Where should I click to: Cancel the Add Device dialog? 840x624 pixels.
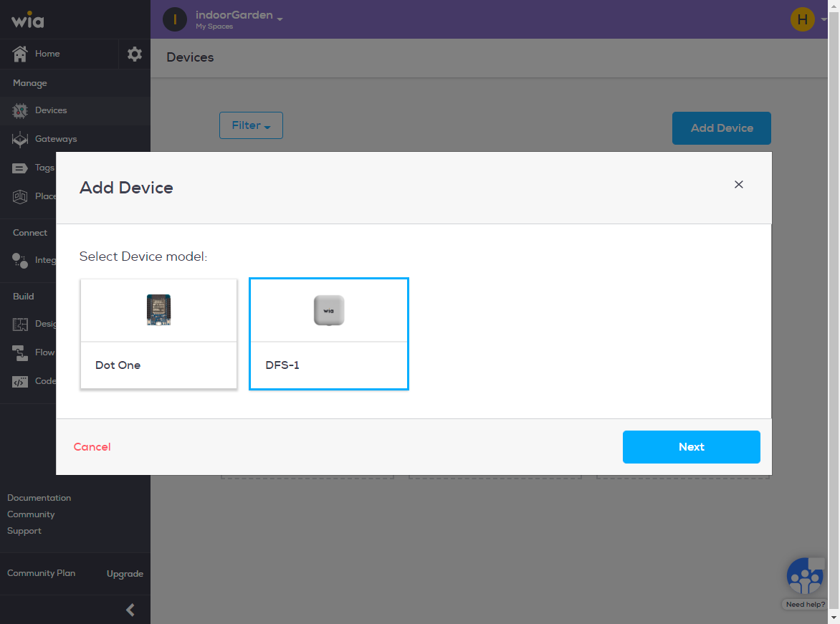coord(92,447)
